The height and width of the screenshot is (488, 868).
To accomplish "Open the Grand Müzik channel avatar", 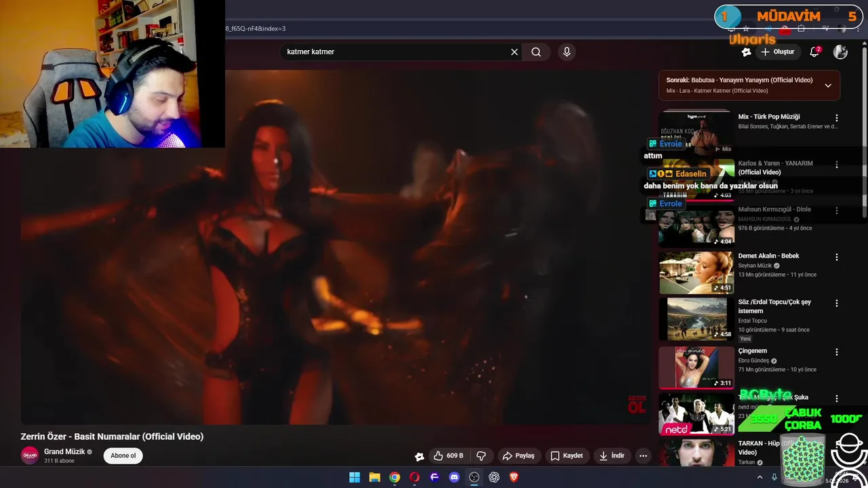I will (x=30, y=455).
